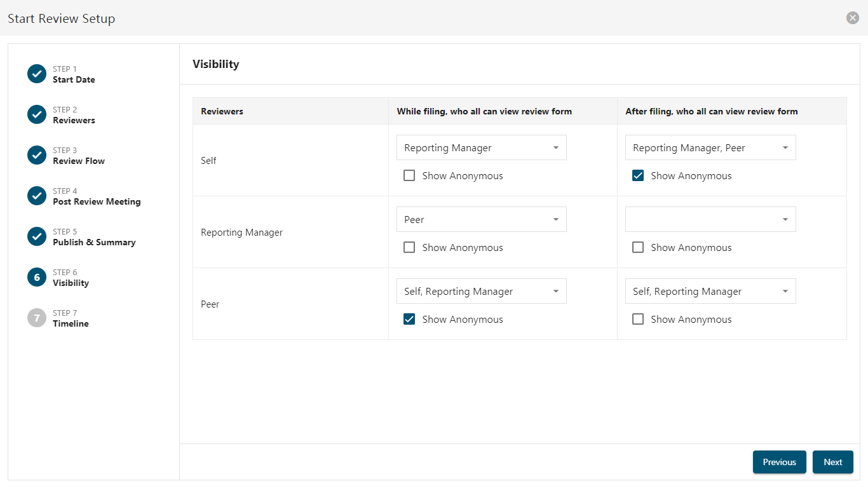The height and width of the screenshot is (488, 868).
Task: Click Step 3 Review Flow checkmark icon
Action: [x=37, y=155]
